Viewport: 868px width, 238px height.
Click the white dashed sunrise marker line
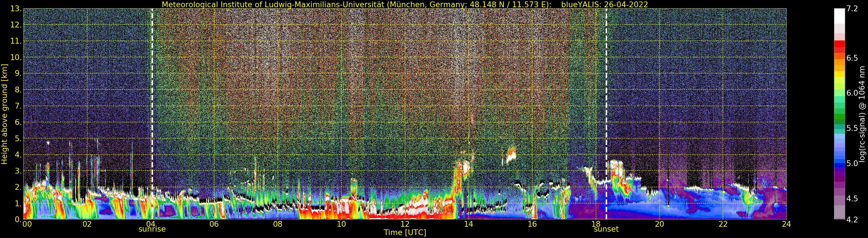(152, 114)
